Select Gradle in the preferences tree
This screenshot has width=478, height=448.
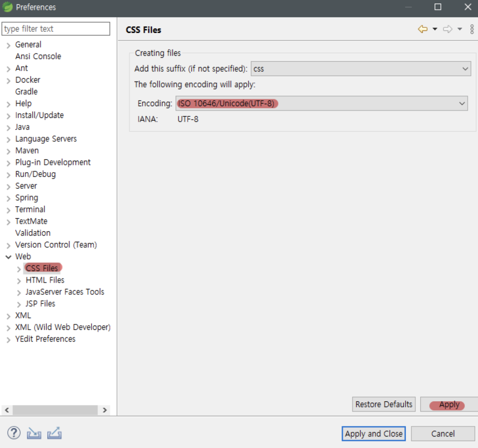point(26,91)
